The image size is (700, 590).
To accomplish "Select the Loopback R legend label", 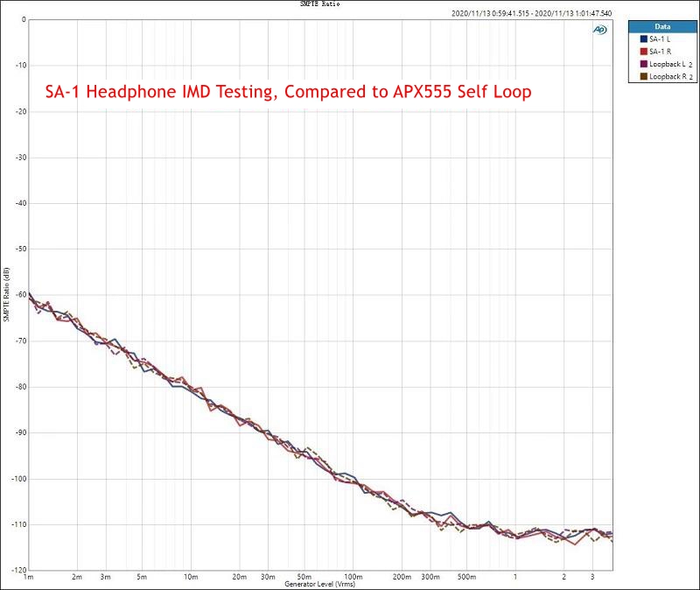I will point(668,76).
